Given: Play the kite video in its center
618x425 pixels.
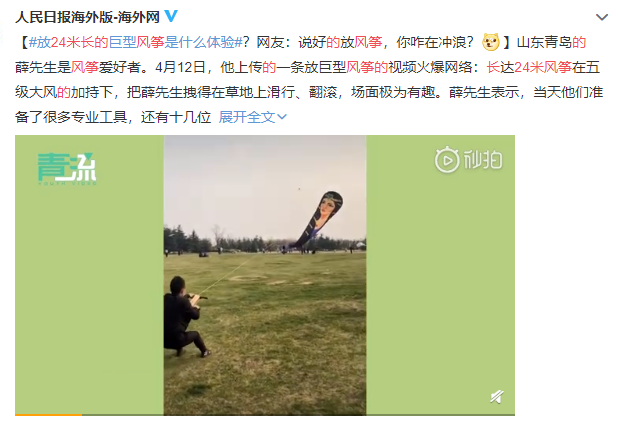Looking at the screenshot, I should tap(265, 275).
